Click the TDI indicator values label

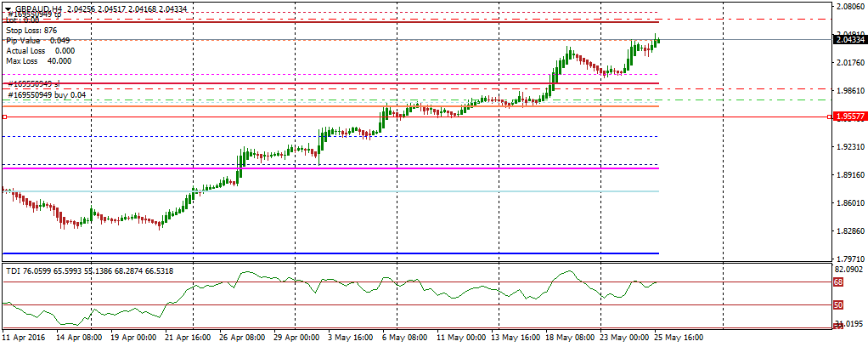click(x=92, y=271)
